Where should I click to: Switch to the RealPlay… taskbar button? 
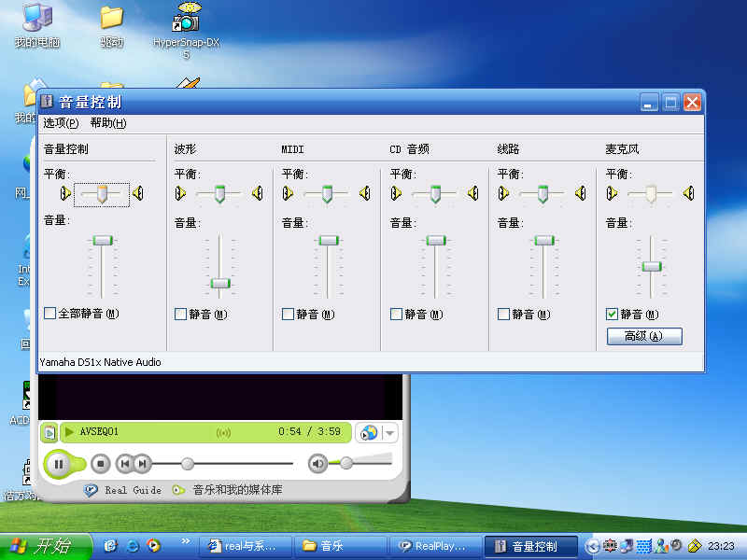click(435, 546)
